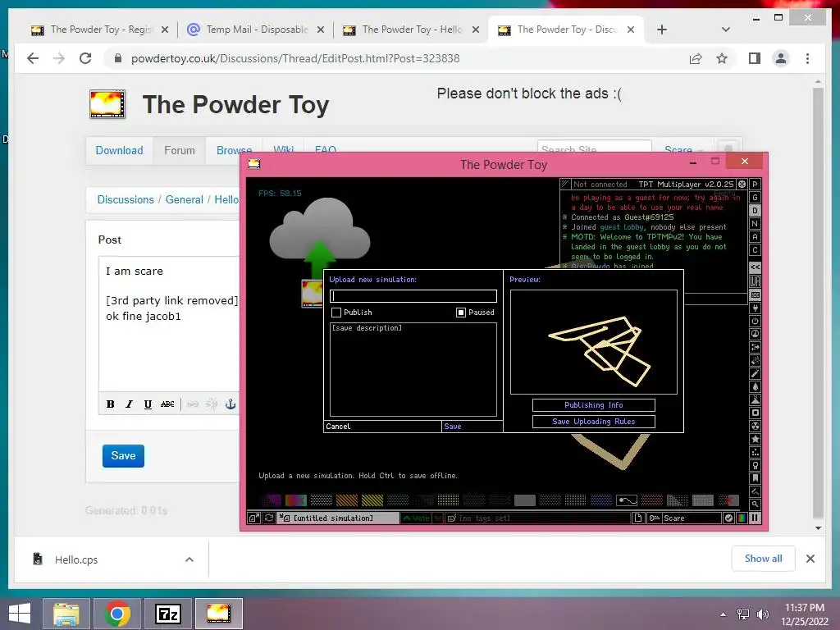
Task: Apply bold formatting in post editor
Action: 111,404
